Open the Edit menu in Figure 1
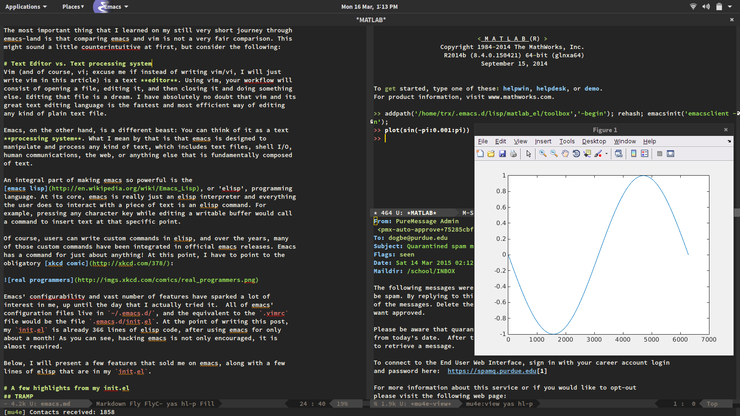 coord(500,141)
